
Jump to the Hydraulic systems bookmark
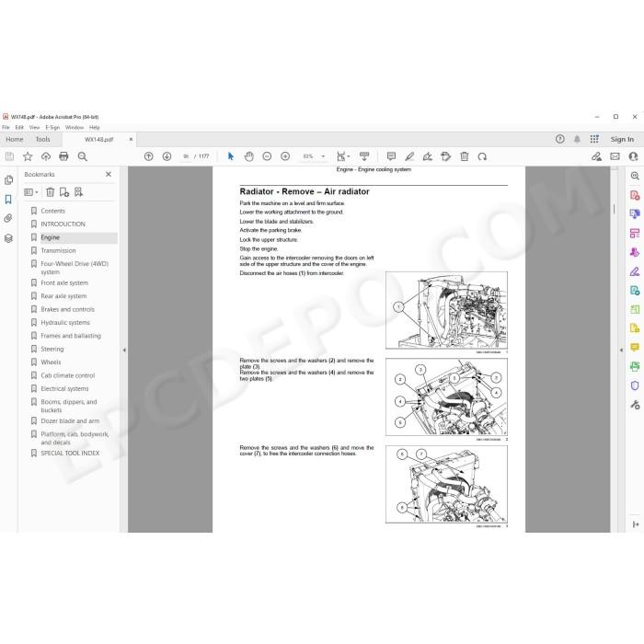(65, 322)
